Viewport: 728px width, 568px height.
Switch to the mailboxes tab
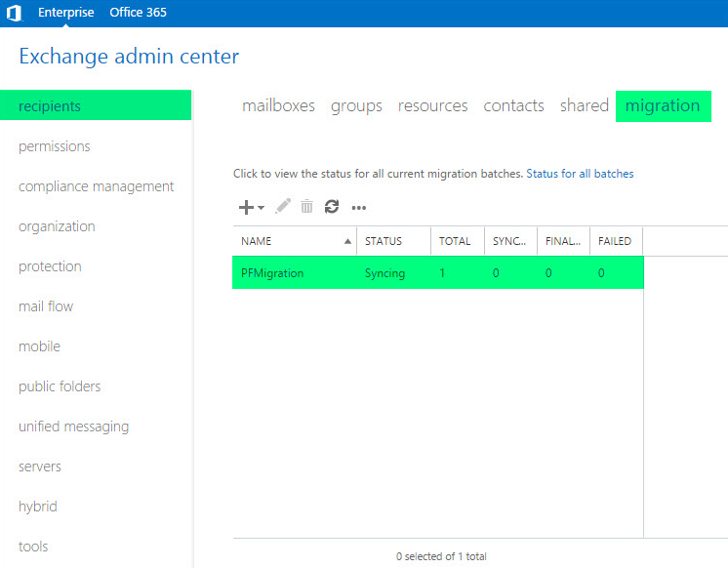278,106
